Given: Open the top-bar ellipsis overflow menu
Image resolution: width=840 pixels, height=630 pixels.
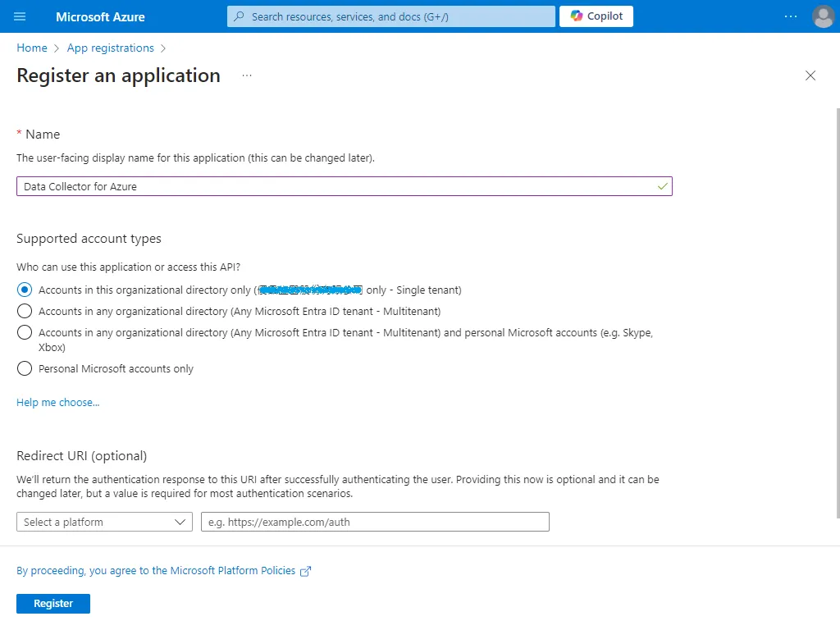Looking at the screenshot, I should point(791,16).
